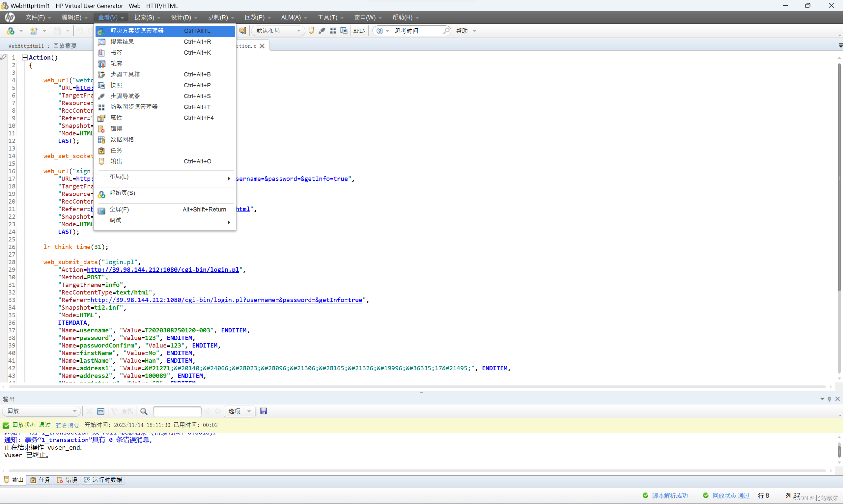Open the 回放 output type dropdown
Image resolution: width=843 pixels, height=504 pixels.
click(74, 411)
